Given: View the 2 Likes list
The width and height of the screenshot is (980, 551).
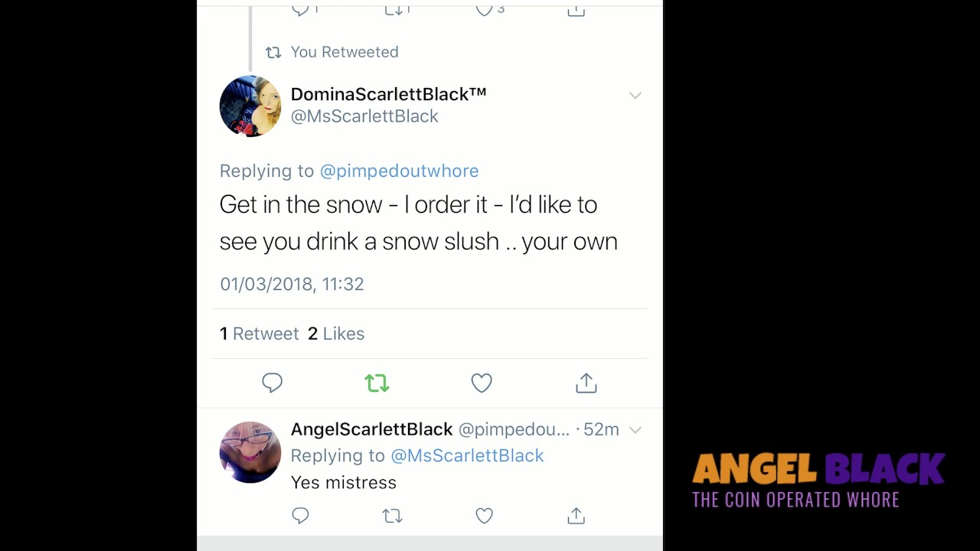Looking at the screenshot, I should click(336, 334).
